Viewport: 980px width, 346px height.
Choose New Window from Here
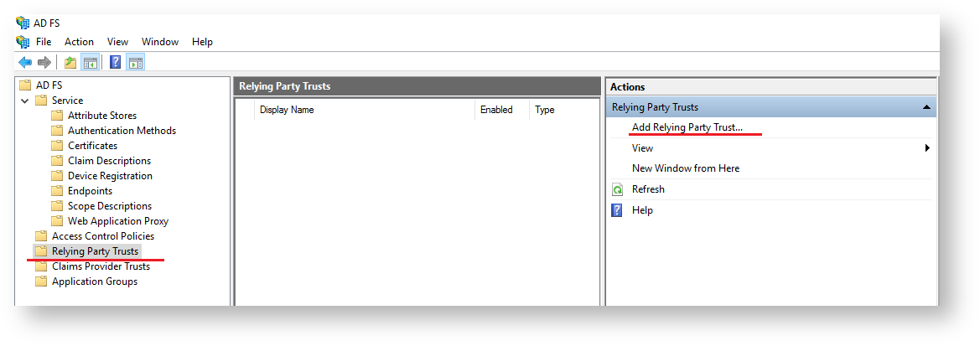coord(685,168)
